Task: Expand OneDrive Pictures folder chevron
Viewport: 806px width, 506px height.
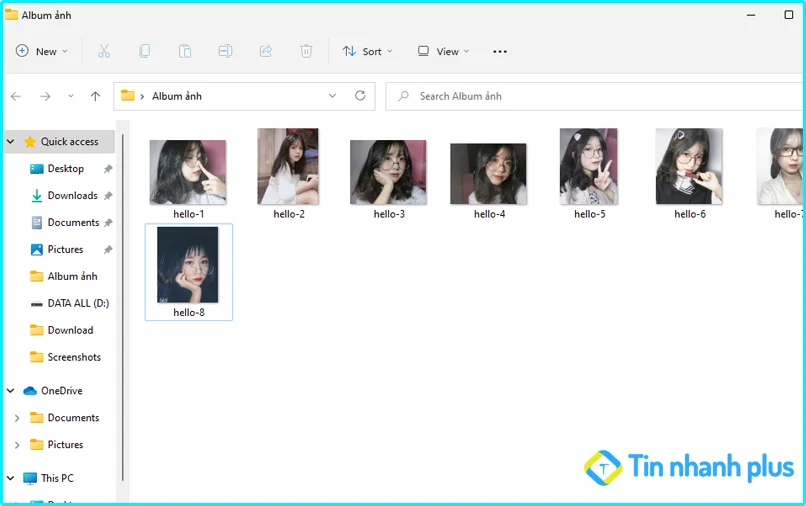Action: click(17, 445)
